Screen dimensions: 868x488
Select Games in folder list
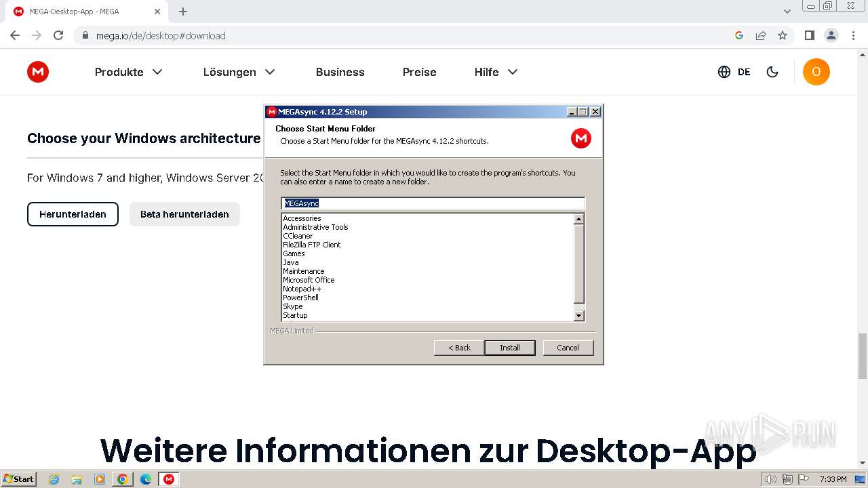[x=294, y=253]
